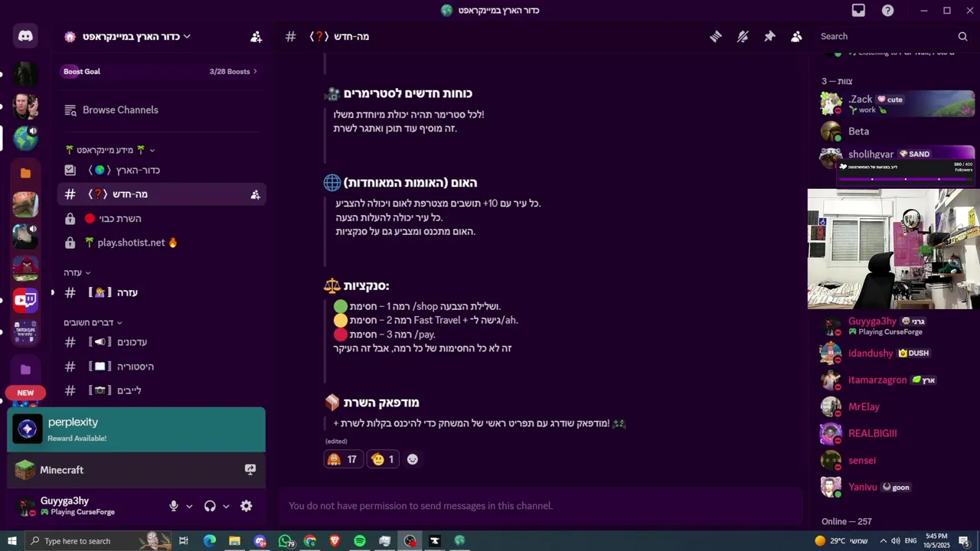Image resolution: width=980 pixels, height=551 pixels.
Task: Toggle microphone mute
Action: pyautogui.click(x=174, y=506)
